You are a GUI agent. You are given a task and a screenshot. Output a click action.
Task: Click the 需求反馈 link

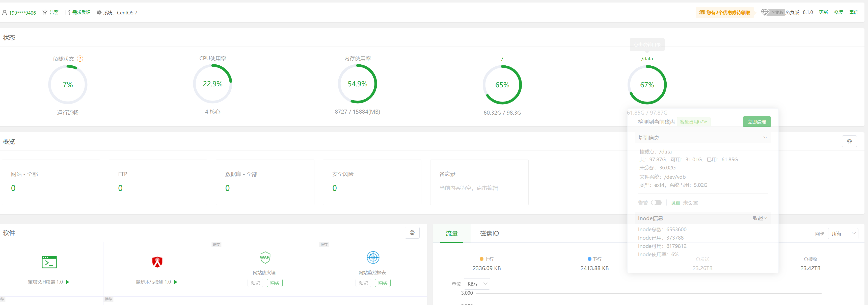[82, 12]
